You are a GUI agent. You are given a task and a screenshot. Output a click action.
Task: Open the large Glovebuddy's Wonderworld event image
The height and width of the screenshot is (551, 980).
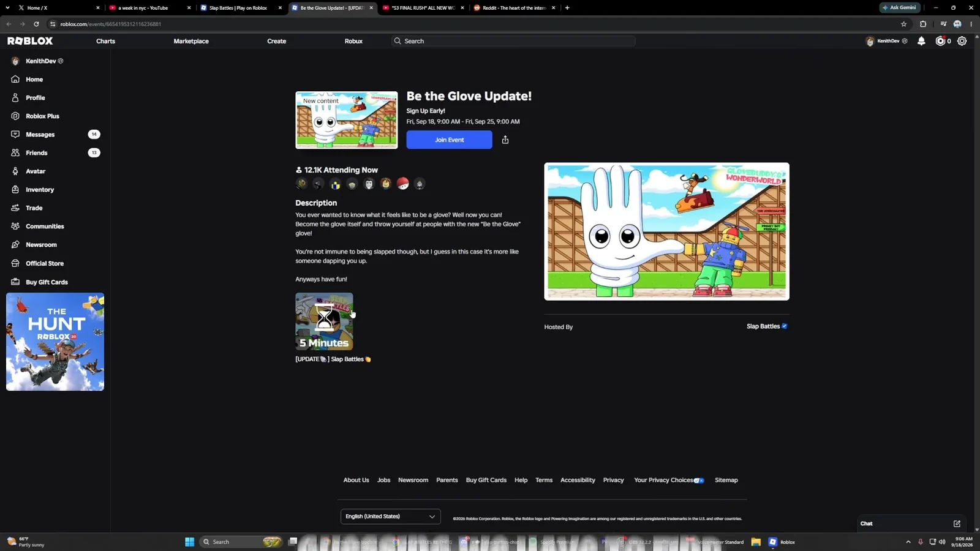[666, 231]
